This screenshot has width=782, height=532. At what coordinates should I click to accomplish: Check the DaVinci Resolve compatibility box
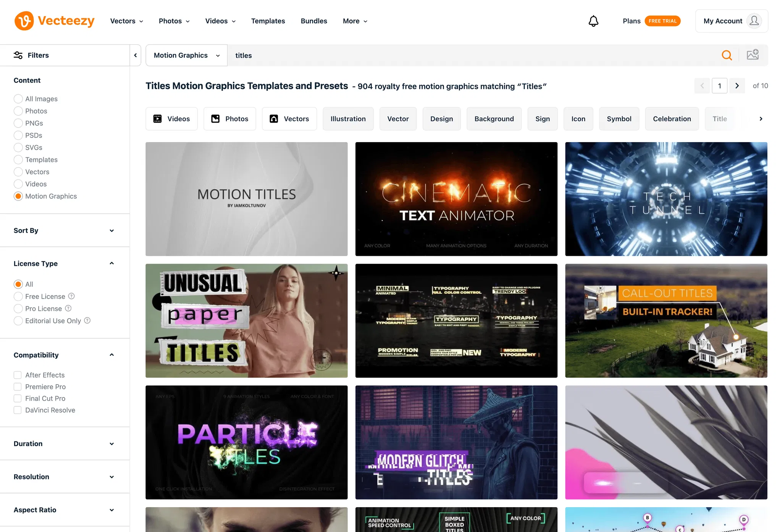pyautogui.click(x=18, y=410)
